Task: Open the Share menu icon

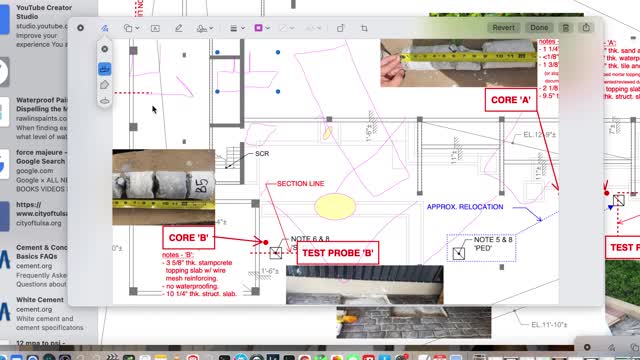Action: (x=586, y=28)
